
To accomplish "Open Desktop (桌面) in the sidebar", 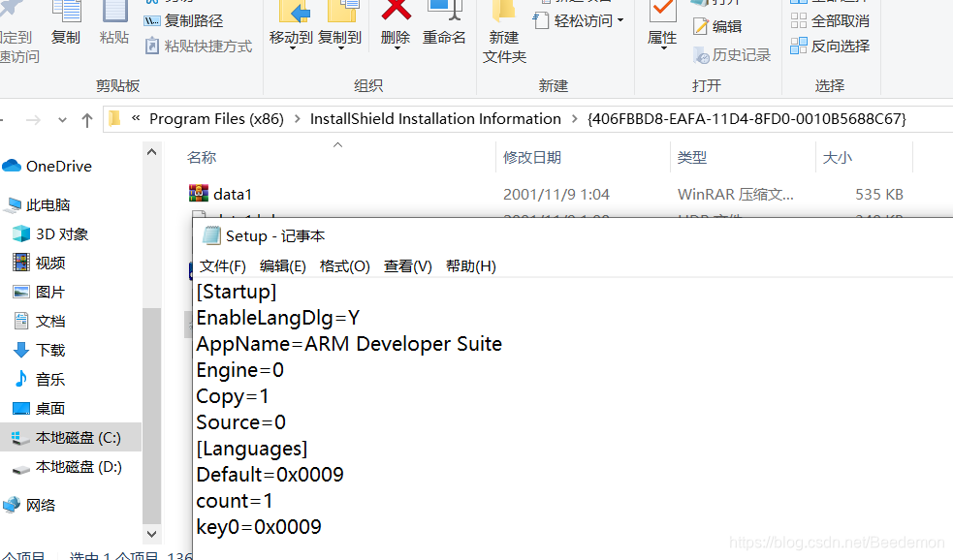I will coord(40,409).
